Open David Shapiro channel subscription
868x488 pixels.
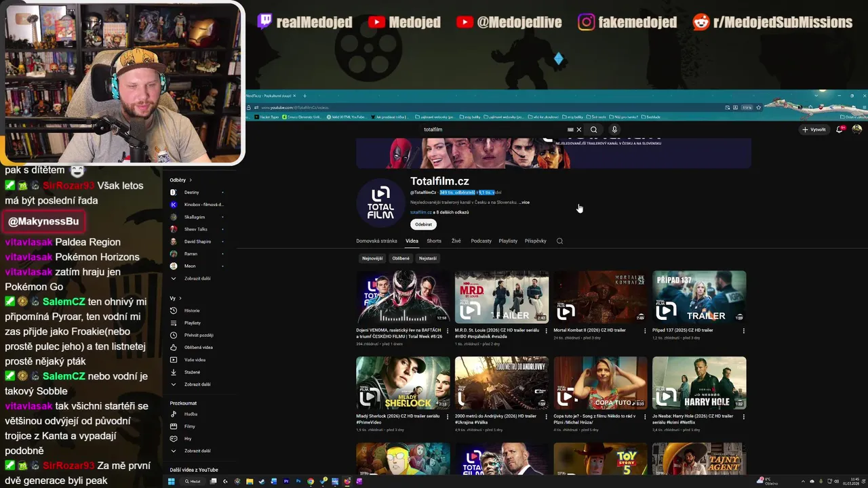tap(197, 241)
